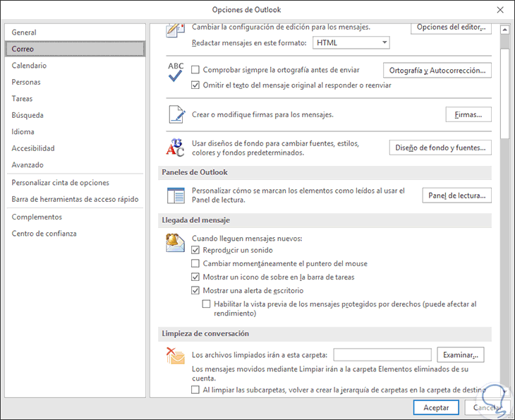Click Panel de lectura button

(x=457, y=196)
